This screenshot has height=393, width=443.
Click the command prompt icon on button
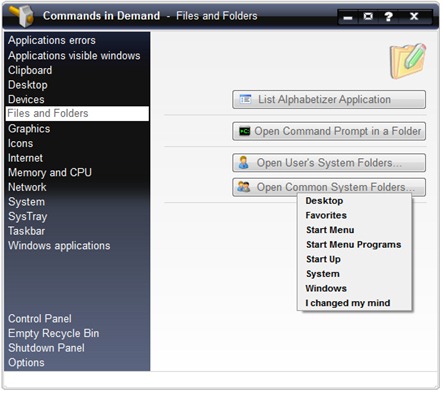click(x=245, y=131)
